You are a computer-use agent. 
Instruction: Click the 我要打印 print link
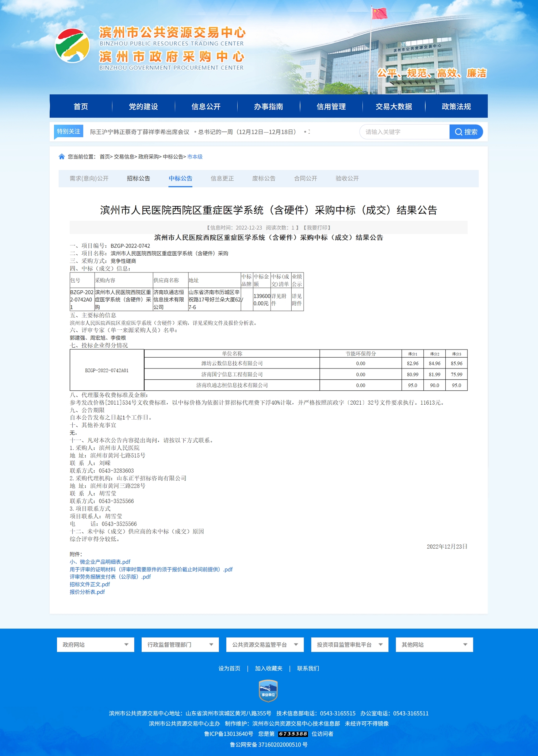tap(316, 228)
